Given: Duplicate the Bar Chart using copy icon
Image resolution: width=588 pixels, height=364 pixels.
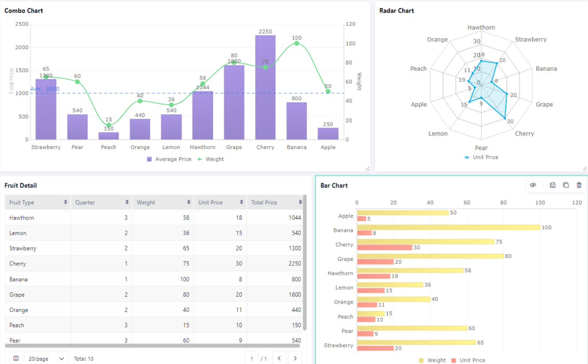Looking at the screenshot, I should pos(566,185).
